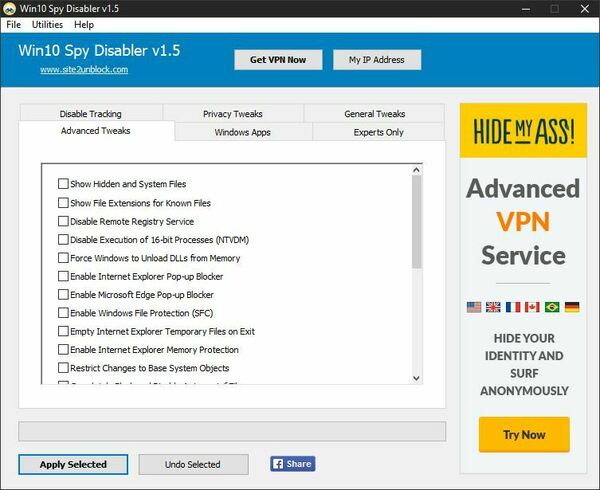Click the Win10 Spy Disabler title bar icon
This screenshot has width=600, height=490.
[9, 8]
